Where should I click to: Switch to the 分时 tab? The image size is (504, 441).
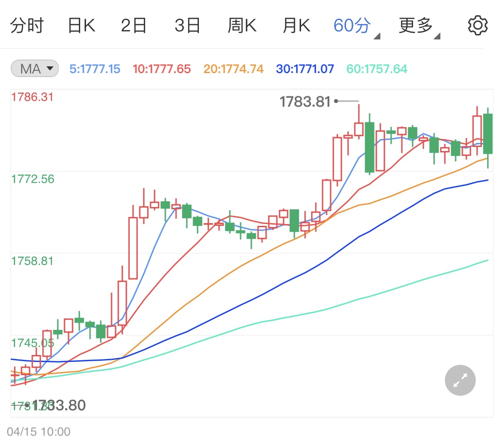(x=27, y=26)
